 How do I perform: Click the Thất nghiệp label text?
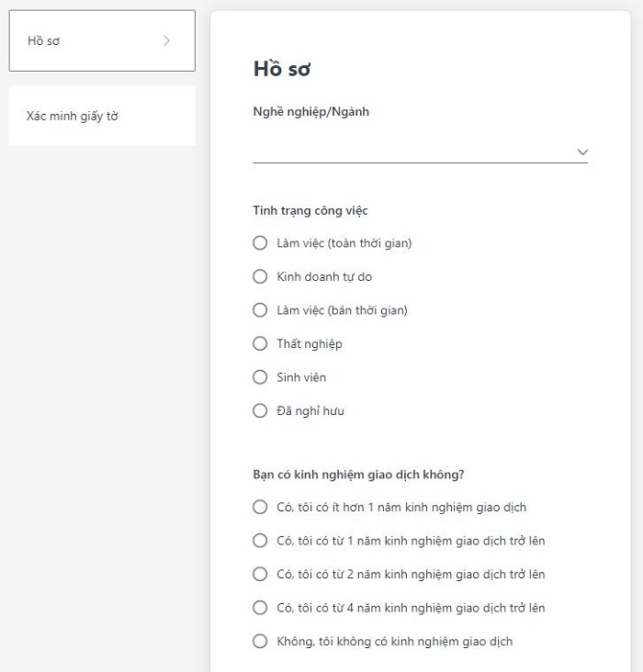(x=310, y=343)
